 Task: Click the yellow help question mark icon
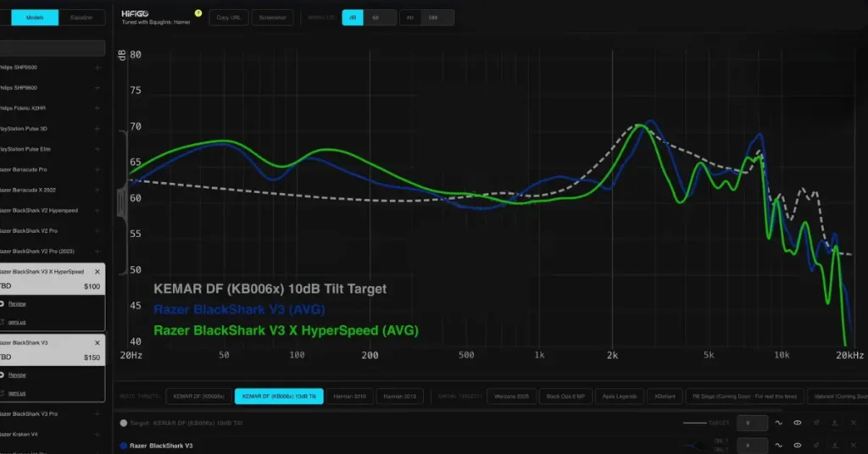[198, 14]
